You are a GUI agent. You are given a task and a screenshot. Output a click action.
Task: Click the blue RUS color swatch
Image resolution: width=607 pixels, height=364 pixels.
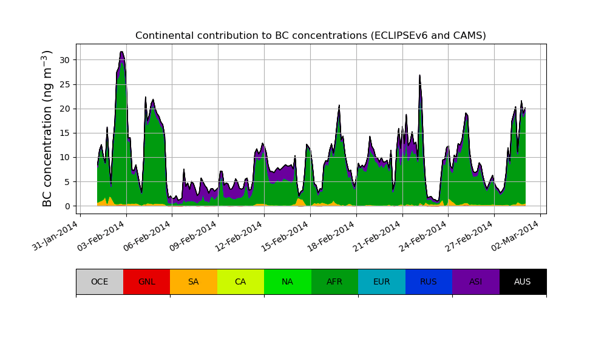429,281
